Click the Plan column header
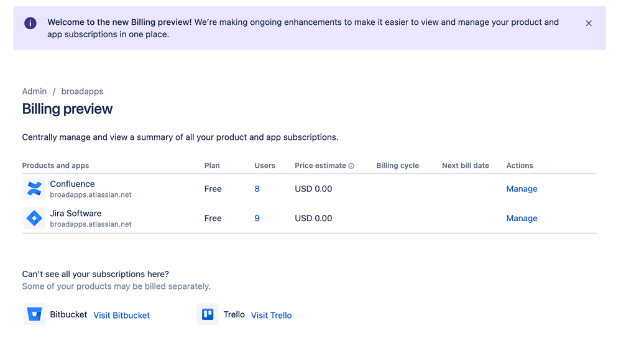Viewport: 621px width, 364px height. [x=212, y=165]
